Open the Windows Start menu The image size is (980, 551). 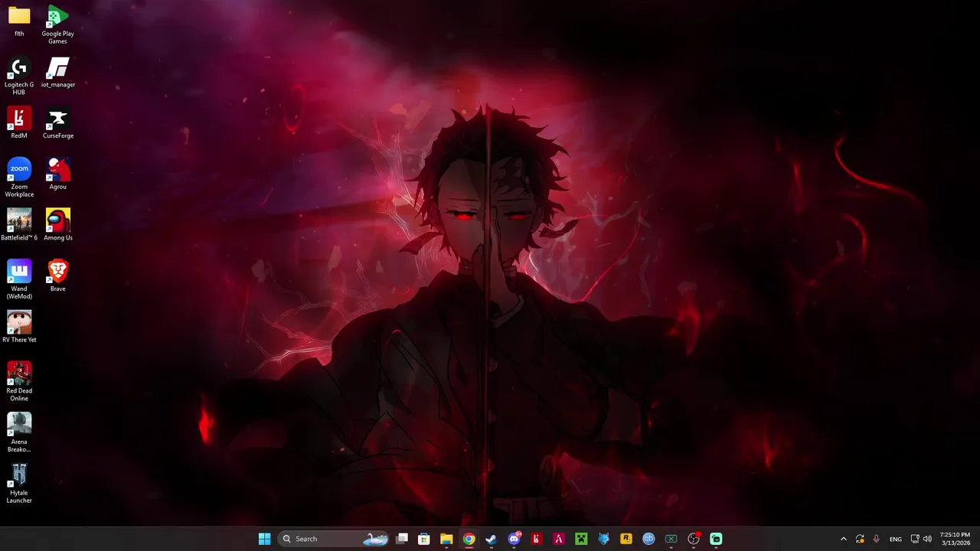pyautogui.click(x=264, y=539)
